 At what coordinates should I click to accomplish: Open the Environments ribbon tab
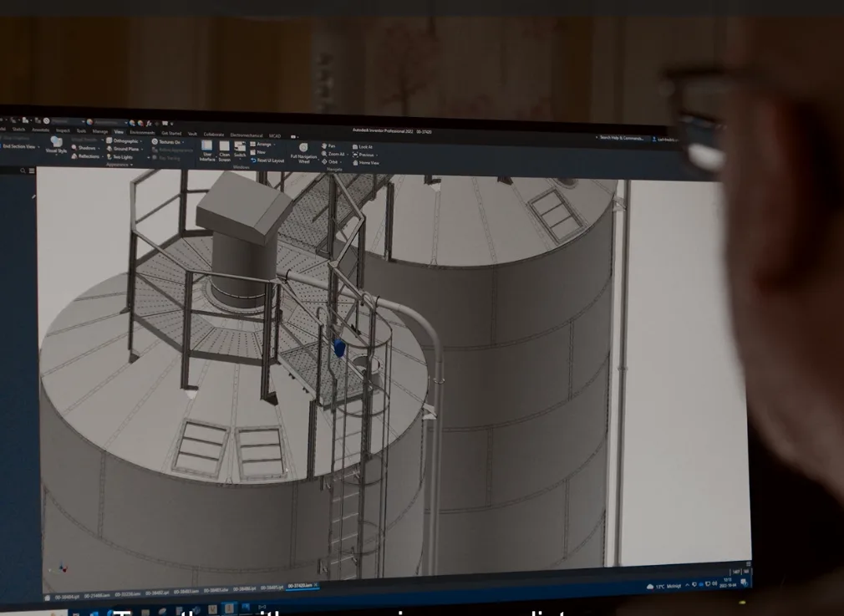click(142, 132)
